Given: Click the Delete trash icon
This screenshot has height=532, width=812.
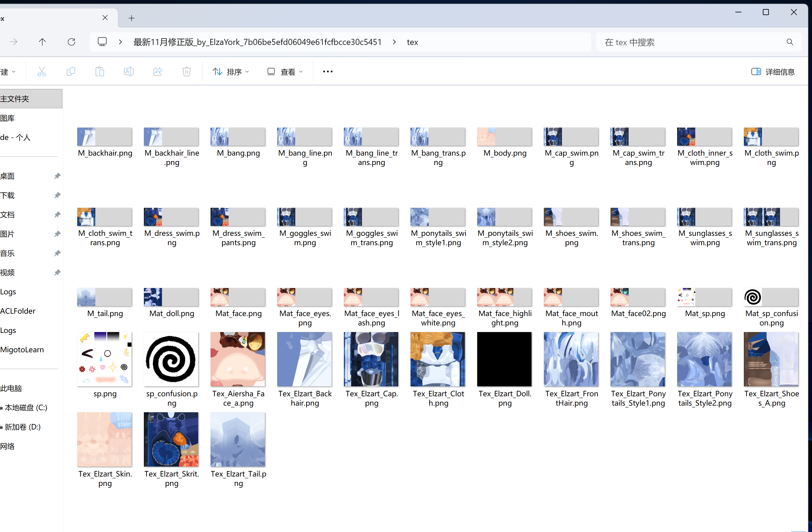Looking at the screenshot, I should point(187,71).
